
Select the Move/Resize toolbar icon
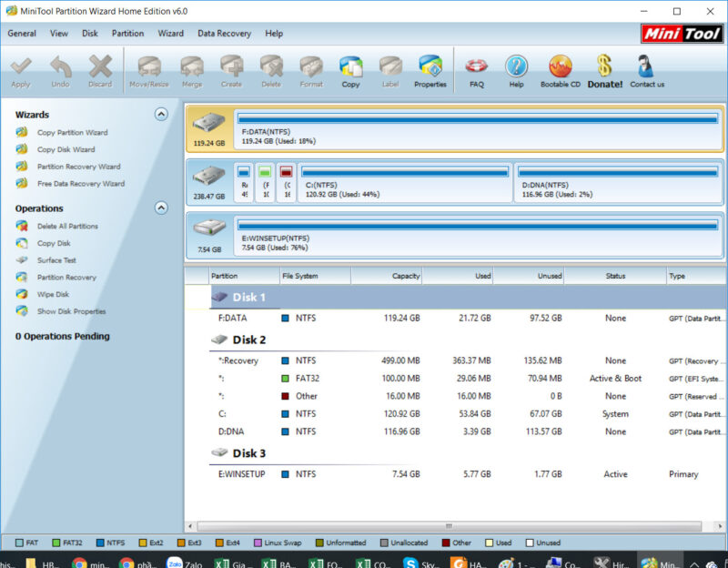click(x=148, y=70)
